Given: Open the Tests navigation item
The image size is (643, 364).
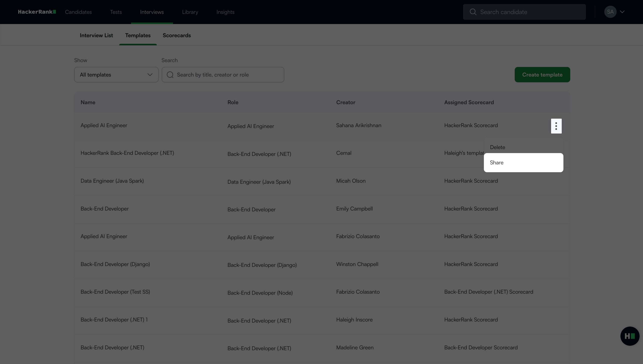Looking at the screenshot, I should 116,12.
